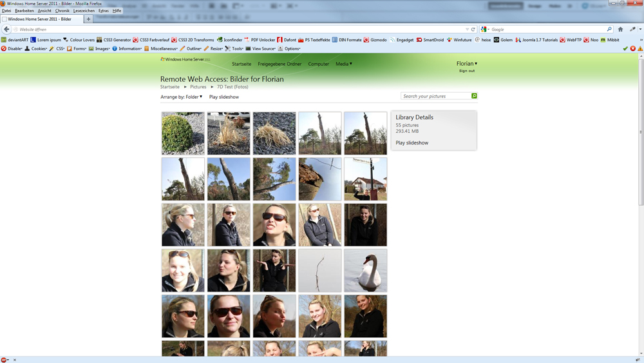This screenshot has height=363, width=644.
Task: Open the deviantART bookmark
Action: [15, 40]
